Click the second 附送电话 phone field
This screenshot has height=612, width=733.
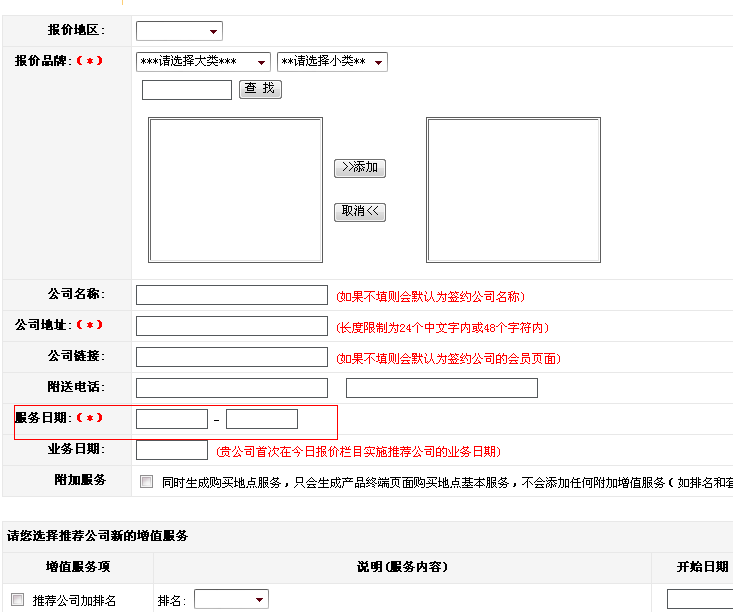441,388
